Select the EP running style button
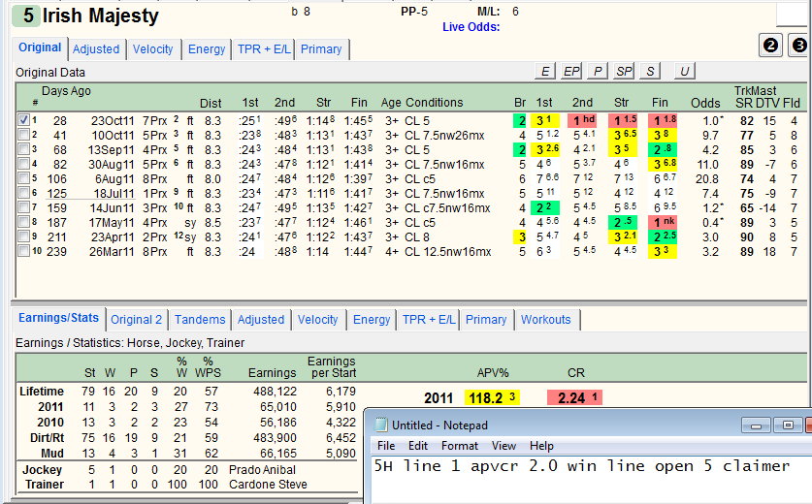The image size is (812, 504). pyautogui.click(x=571, y=71)
